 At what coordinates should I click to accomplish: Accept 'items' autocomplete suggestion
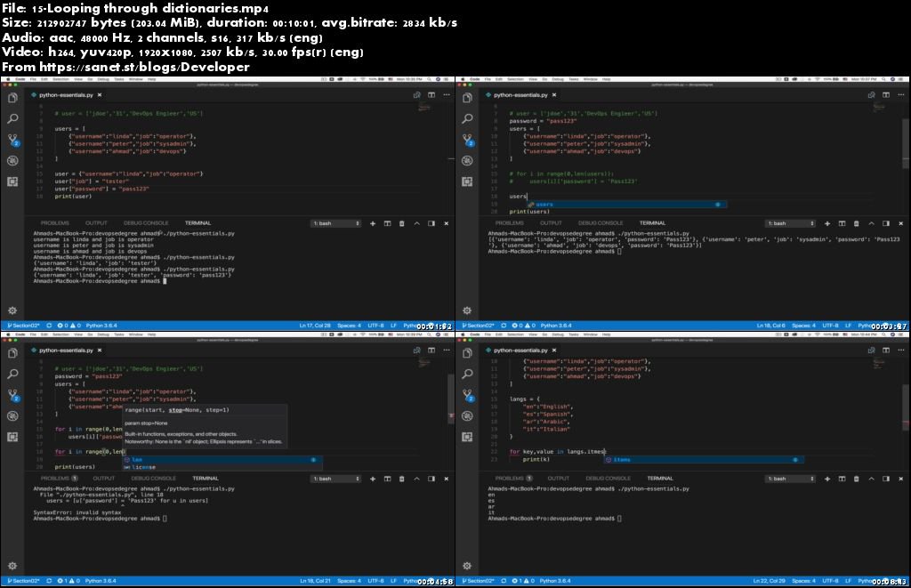pos(705,460)
